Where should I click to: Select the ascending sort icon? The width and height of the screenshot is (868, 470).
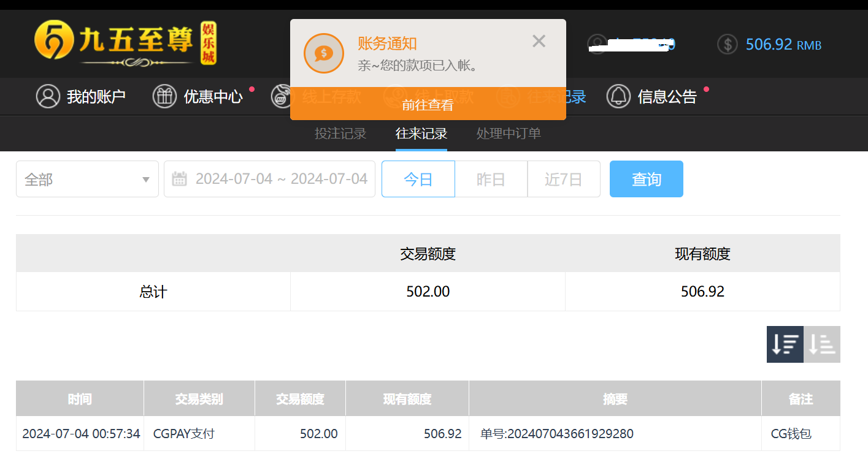coord(822,344)
